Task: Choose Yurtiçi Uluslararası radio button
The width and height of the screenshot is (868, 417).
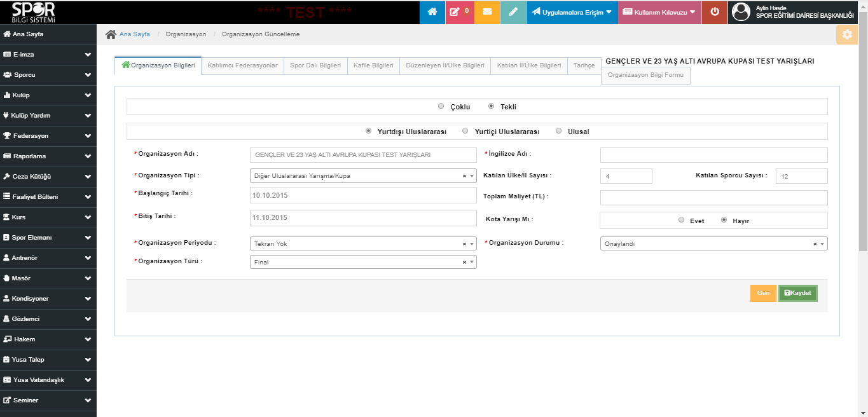Action: (x=466, y=131)
